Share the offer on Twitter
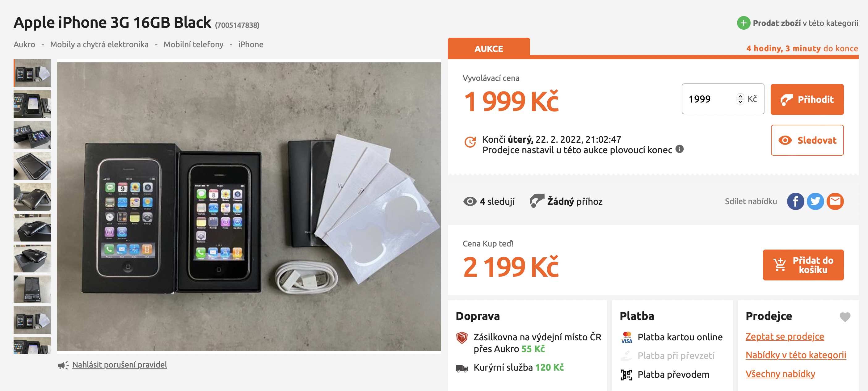Image resolution: width=868 pixels, height=391 pixels. tap(815, 201)
